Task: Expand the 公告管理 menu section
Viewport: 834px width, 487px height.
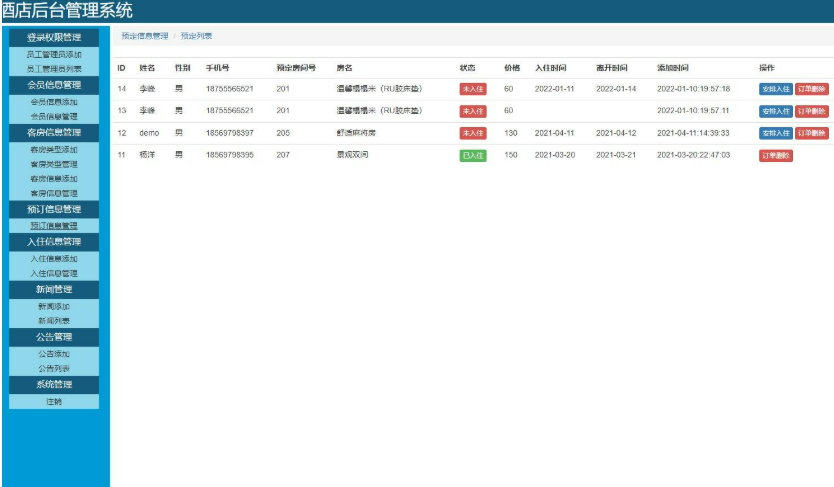Action: point(54,337)
